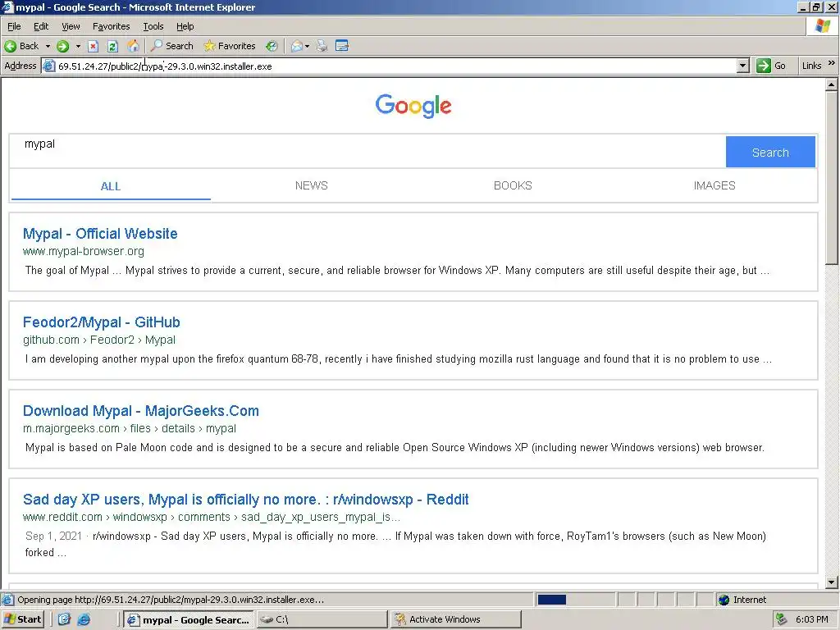The width and height of the screenshot is (840, 630).
Task: Open the History toolbar icon
Action: pos(272,46)
